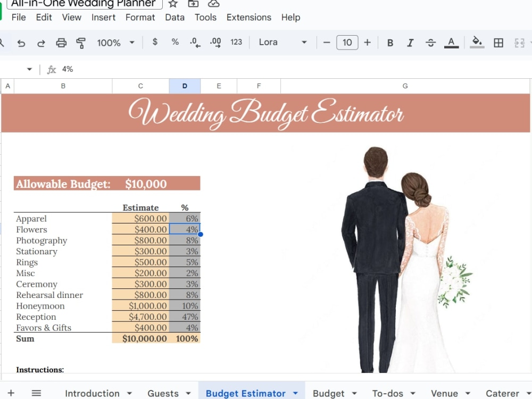Screen dimensions: 532x399
Task: Expand the Budget tab menu arrow
Action: [x=354, y=393]
